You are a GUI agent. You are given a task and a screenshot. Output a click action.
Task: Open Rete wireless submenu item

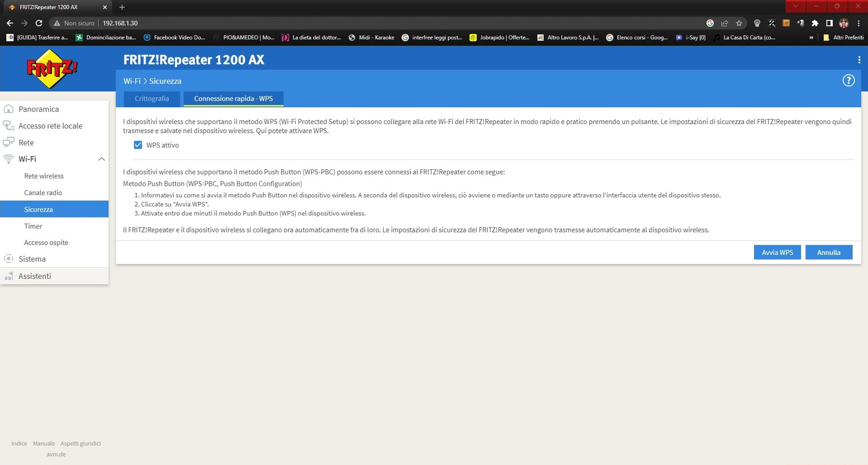coord(44,176)
